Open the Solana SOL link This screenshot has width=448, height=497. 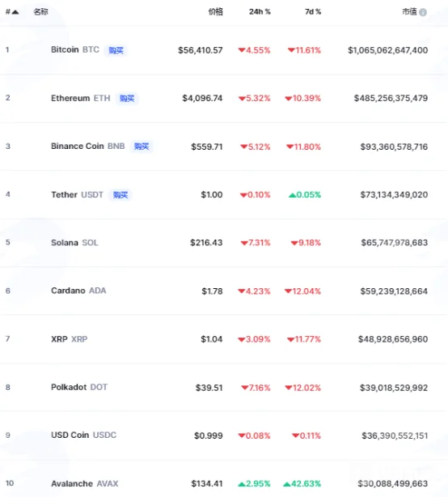pos(74,243)
